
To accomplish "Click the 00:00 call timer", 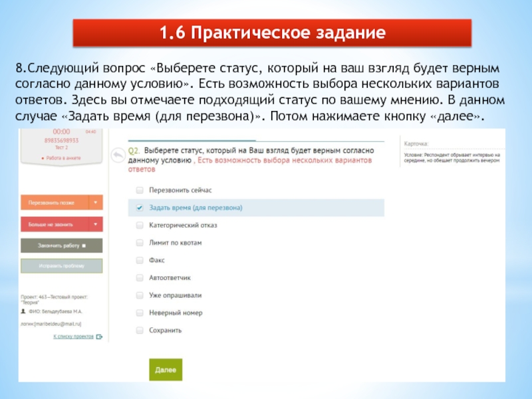I will [x=61, y=132].
